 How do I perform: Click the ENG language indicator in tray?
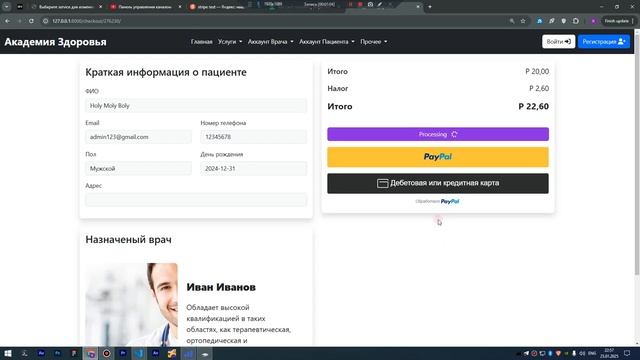coord(592,353)
